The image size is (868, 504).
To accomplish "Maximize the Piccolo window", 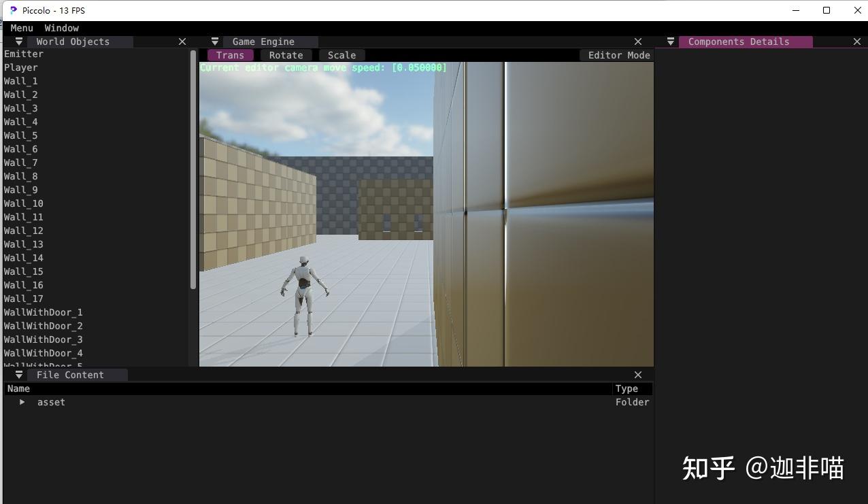I will coord(827,10).
